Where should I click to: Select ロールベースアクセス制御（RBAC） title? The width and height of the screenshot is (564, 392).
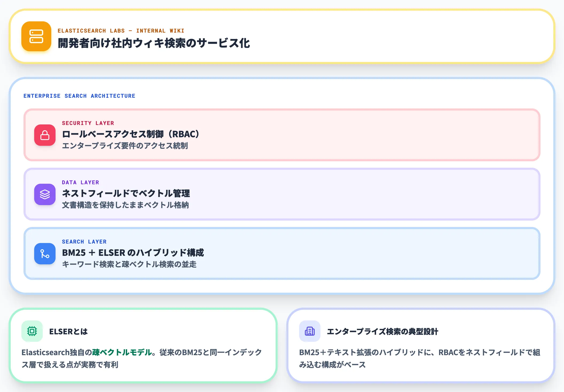[131, 134]
